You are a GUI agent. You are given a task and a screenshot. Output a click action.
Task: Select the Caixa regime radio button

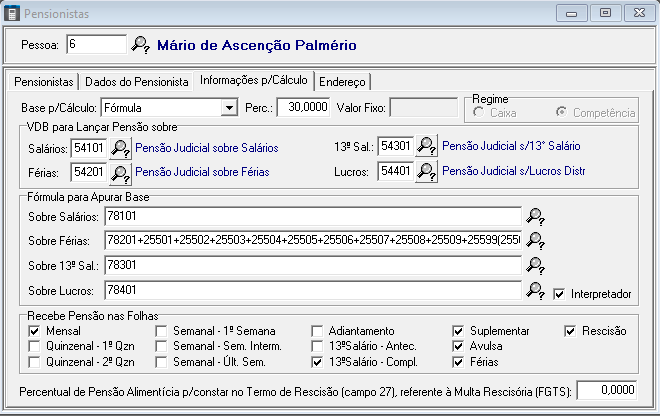pyautogui.click(x=479, y=112)
